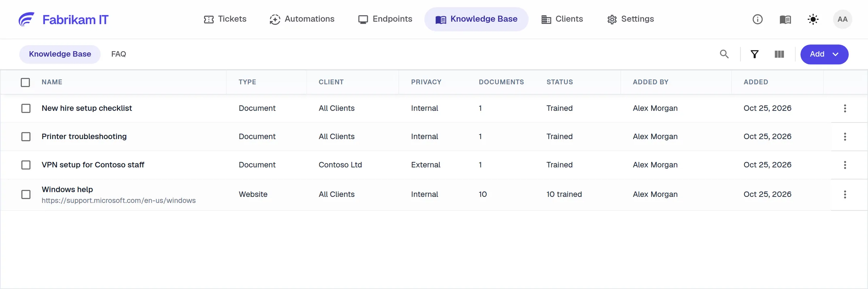Open the Settings nav item
This screenshot has height=289, width=868.
click(x=630, y=19)
